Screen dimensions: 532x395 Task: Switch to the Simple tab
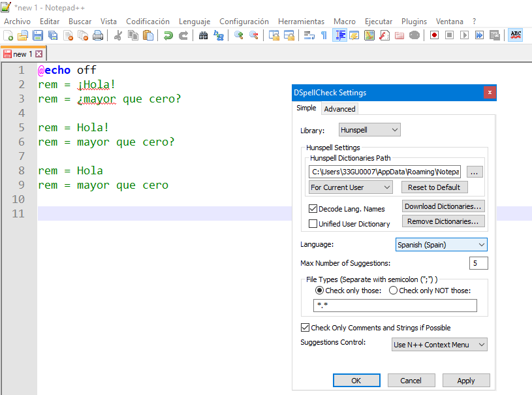tap(306, 108)
